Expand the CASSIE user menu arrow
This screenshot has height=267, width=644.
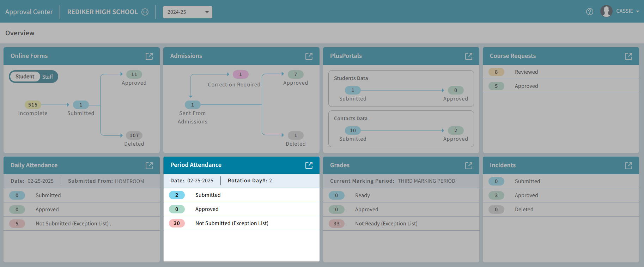tap(638, 11)
